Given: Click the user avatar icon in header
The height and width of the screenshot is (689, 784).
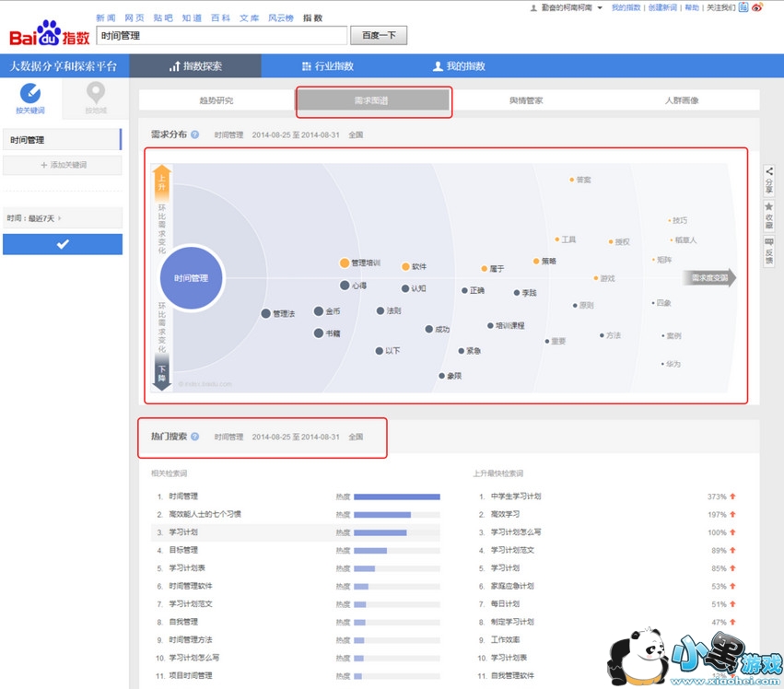Looking at the screenshot, I should pos(533,7).
